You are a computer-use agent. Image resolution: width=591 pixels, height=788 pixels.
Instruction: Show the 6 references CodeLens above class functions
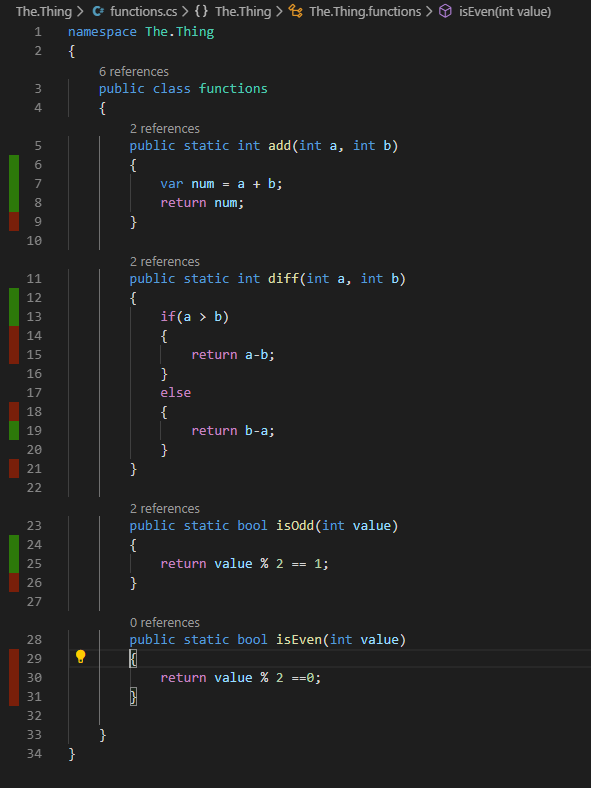pyautogui.click(x=134, y=71)
